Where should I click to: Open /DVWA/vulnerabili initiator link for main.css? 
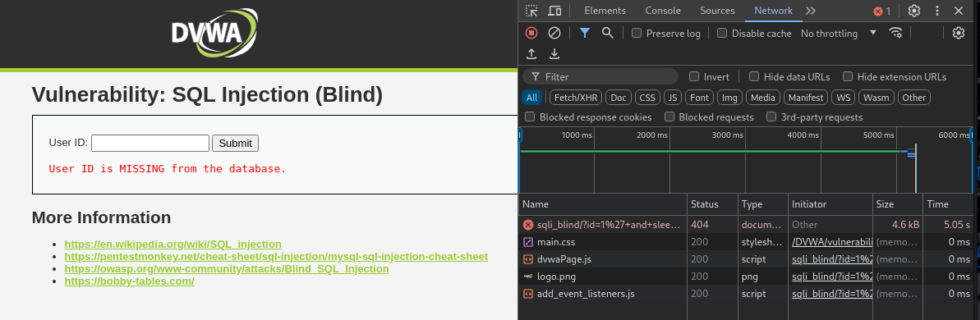pyautogui.click(x=831, y=242)
